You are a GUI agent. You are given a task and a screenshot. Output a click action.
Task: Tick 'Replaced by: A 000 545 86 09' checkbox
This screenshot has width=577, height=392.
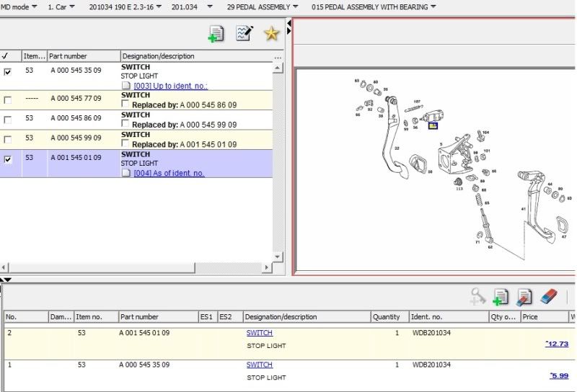(x=125, y=104)
